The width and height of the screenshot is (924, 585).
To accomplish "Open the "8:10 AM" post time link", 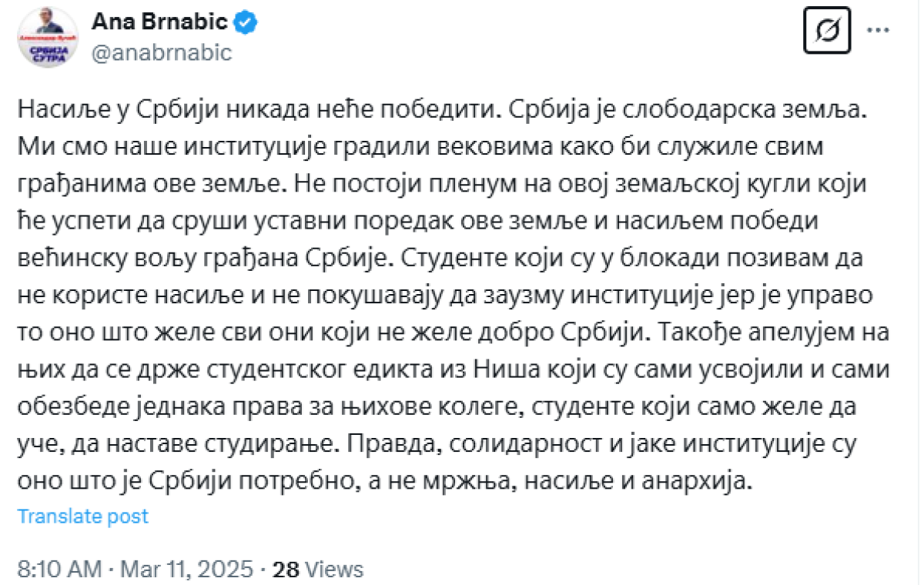I will click(x=59, y=570).
